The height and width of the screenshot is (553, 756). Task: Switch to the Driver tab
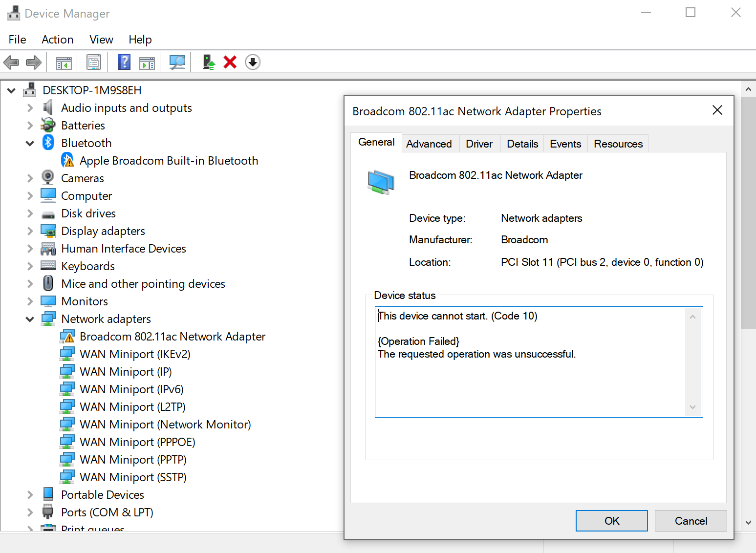[x=479, y=143]
